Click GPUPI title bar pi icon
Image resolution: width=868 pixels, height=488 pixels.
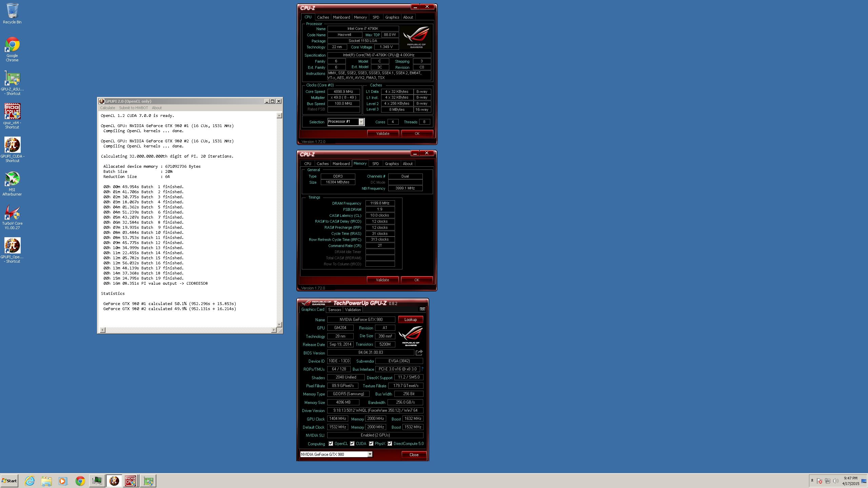tap(101, 101)
